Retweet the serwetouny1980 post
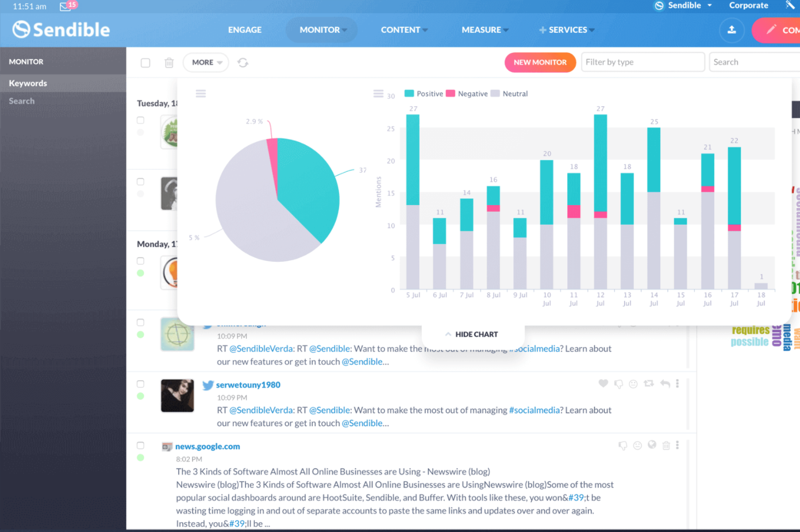Screen dimensions: 800x532 click(649, 383)
